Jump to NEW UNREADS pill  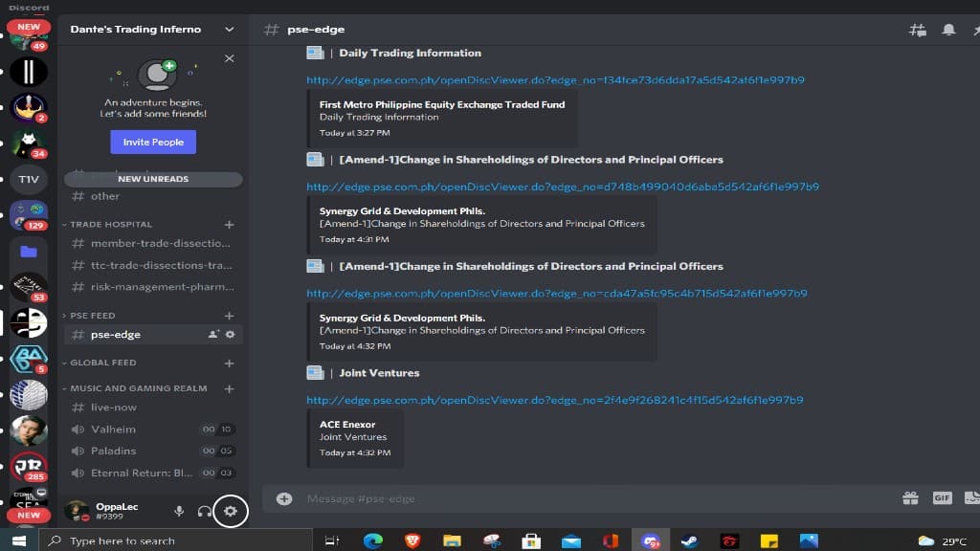point(153,179)
